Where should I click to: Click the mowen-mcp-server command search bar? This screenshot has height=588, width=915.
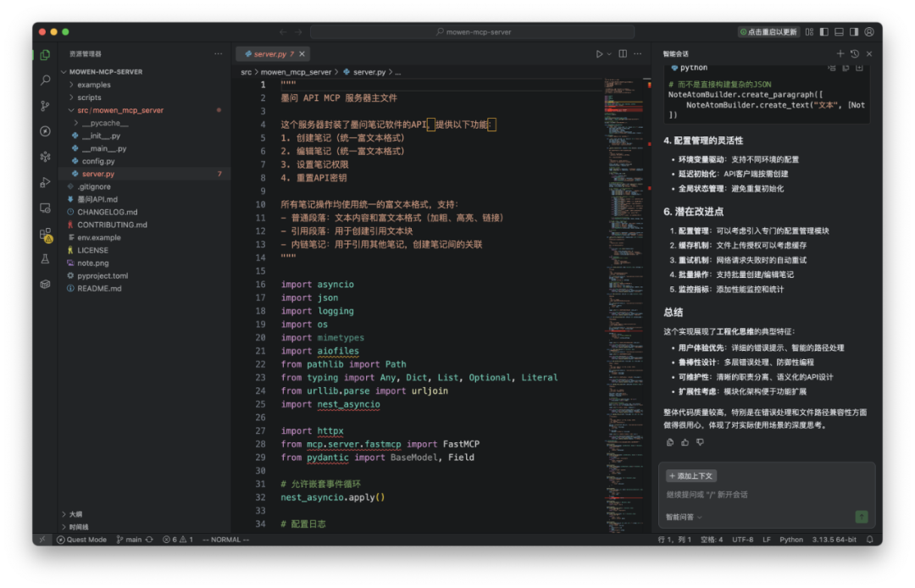coord(473,32)
